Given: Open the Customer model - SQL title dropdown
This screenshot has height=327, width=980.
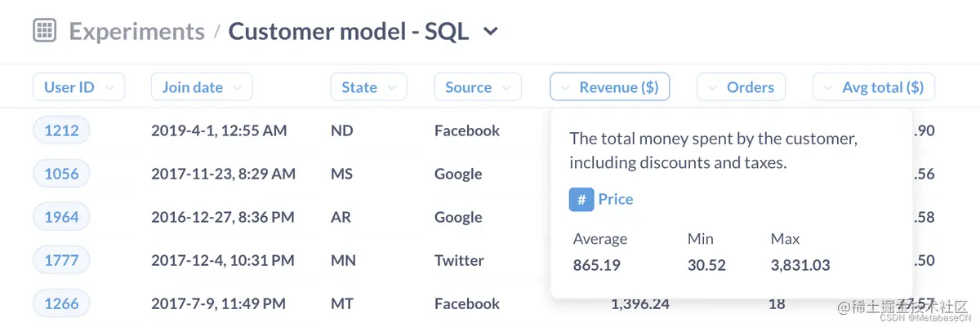Looking at the screenshot, I should click(490, 32).
